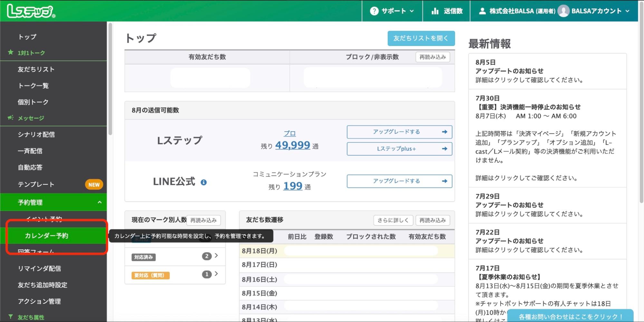Viewport: 644px width, 322px height.
Task: Click the NEW badge beside テンプレート
Action: [94, 185]
